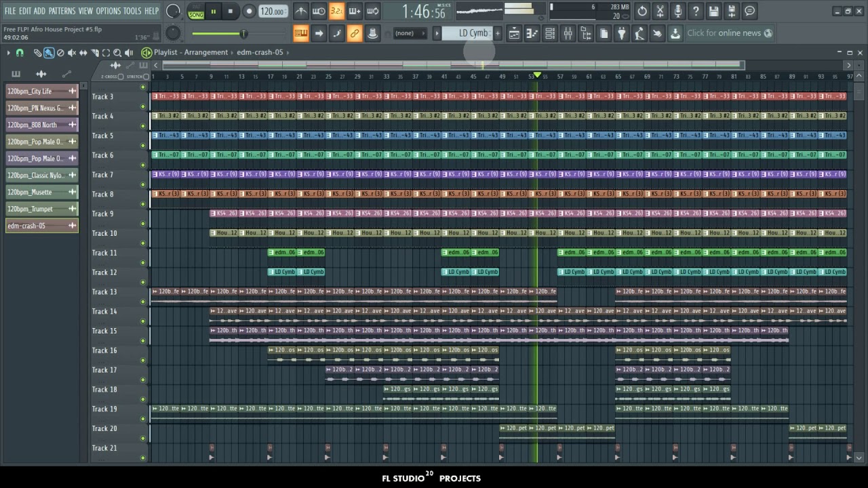Adjust the main volume knob
Screen dimensions: 868x488
pos(174,12)
